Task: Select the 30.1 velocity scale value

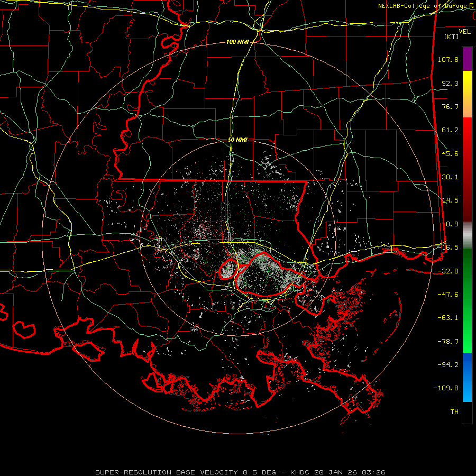Action: pyautogui.click(x=450, y=177)
